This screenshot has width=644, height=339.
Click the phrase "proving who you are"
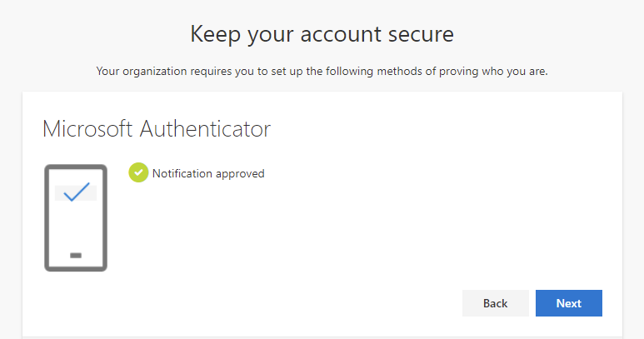pyautogui.click(x=493, y=72)
